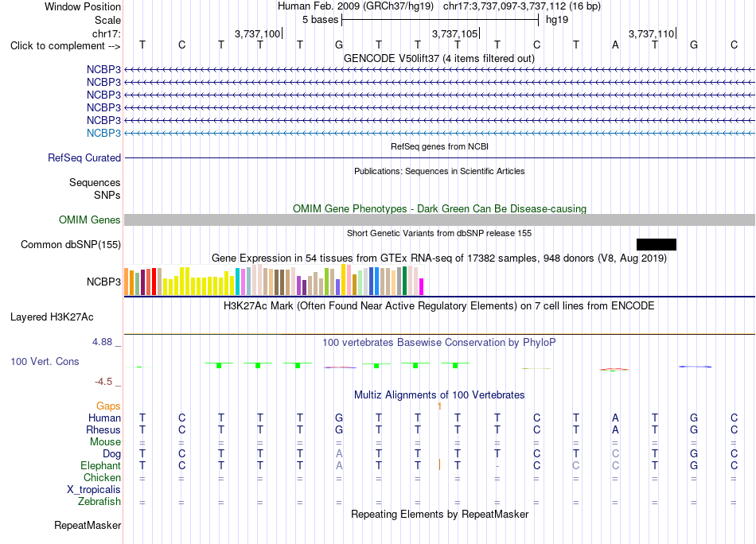756x544 pixels.
Task: Click 'RefSeq genes from NCBI' track title
Action: [x=439, y=146]
